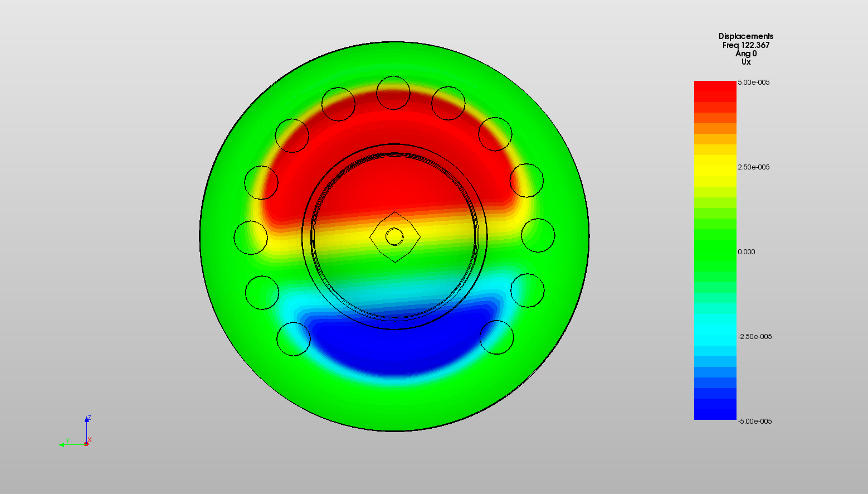Click the yellow band in the color legend
Image resolution: width=868 pixels, height=494 pixels.
pos(715,166)
